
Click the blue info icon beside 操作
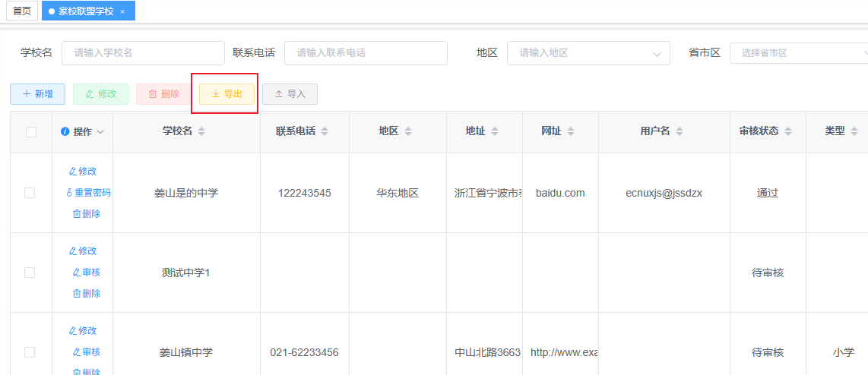[x=65, y=131]
